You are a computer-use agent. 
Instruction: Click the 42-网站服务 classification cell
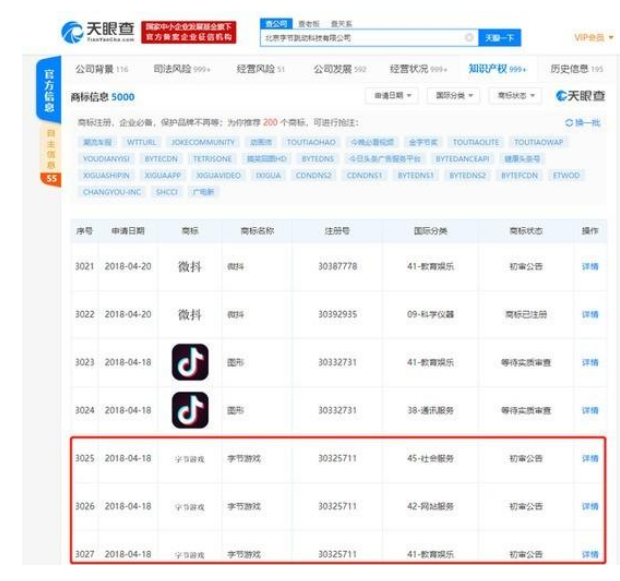tap(431, 507)
